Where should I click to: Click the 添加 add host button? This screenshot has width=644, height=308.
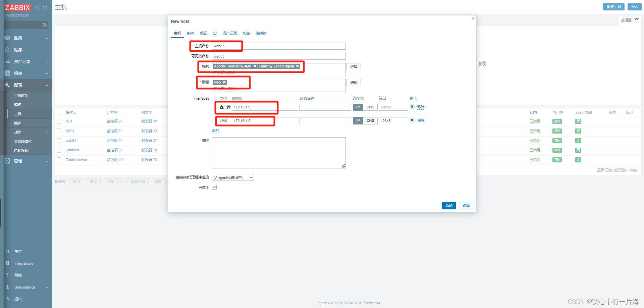(449, 206)
